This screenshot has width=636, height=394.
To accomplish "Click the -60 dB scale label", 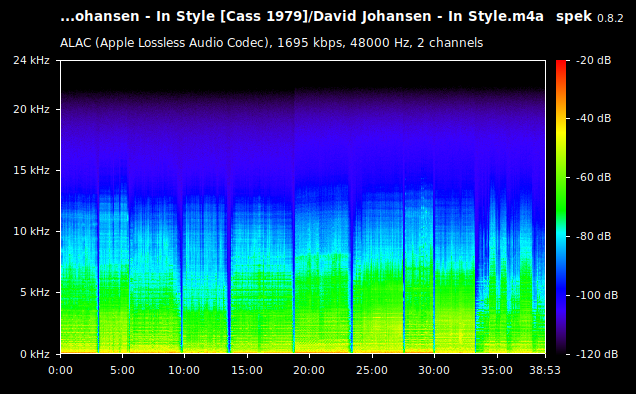I will click(593, 177).
